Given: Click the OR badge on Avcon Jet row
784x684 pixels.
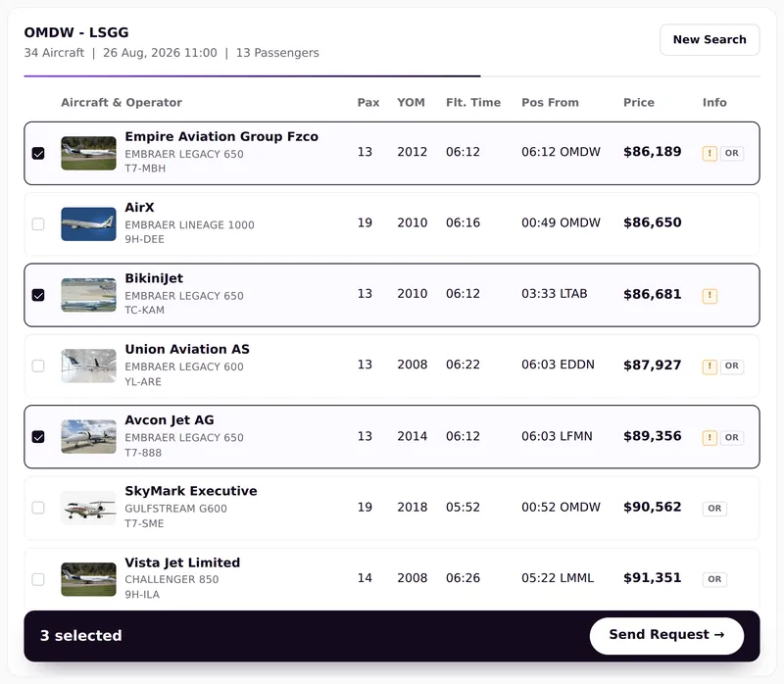Looking at the screenshot, I should coord(731,437).
